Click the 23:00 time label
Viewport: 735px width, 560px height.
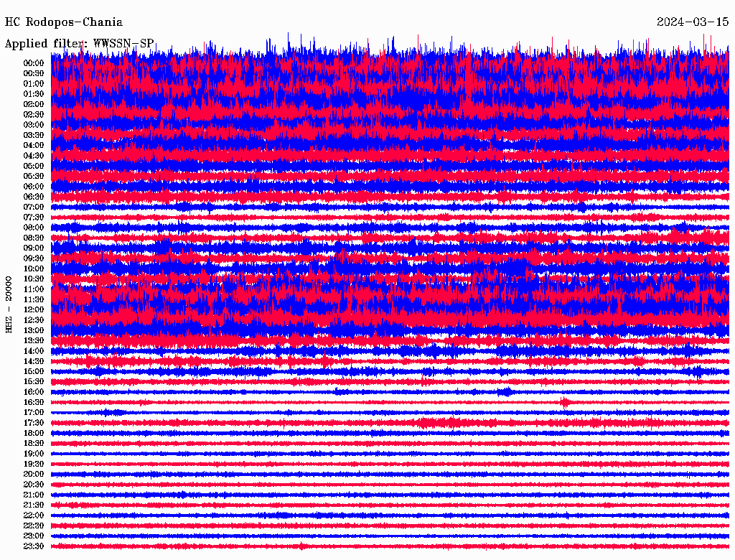(x=34, y=536)
